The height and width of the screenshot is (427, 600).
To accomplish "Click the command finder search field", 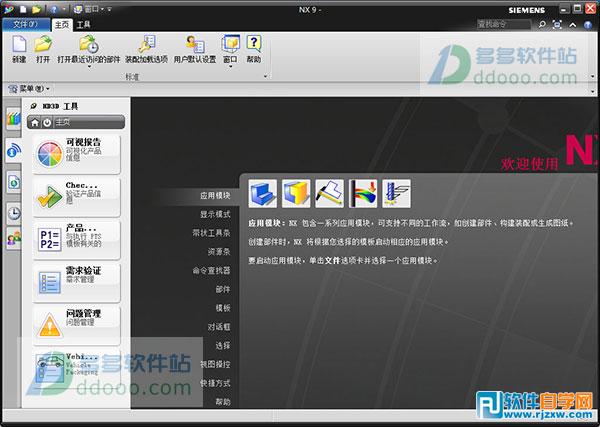I will point(504,24).
